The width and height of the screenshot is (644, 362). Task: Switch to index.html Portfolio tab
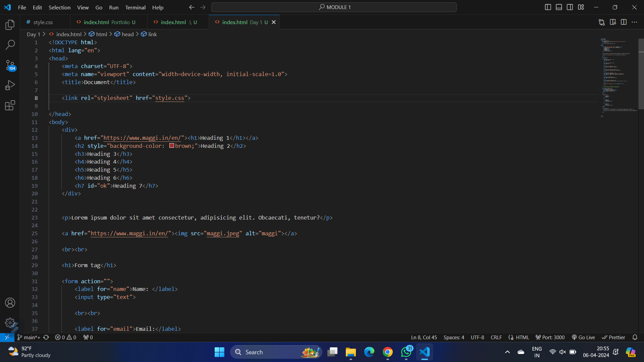[x=109, y=22]
